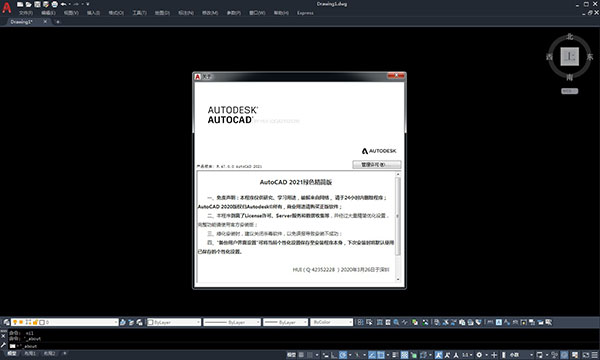Click the 管理许可 button in About dialog

click(377, 165)
